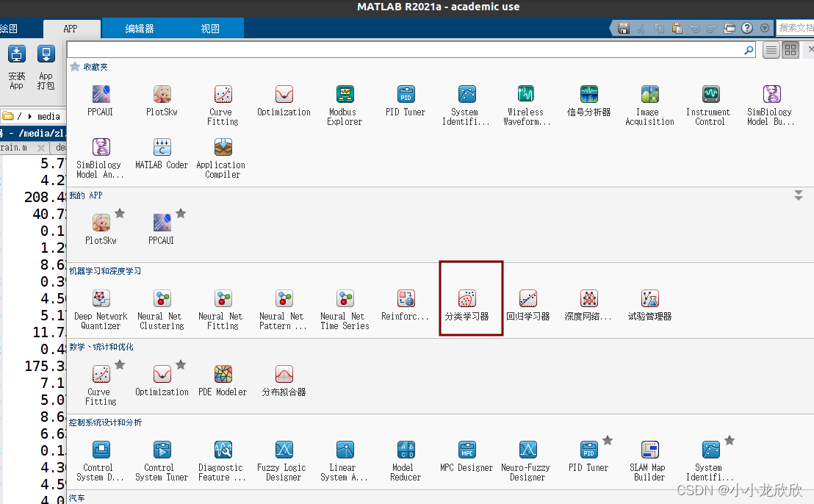The height and width of the screenshot is (504, 814).
Task: Select the media folder in path bar
Action: (x=48, y=116)
